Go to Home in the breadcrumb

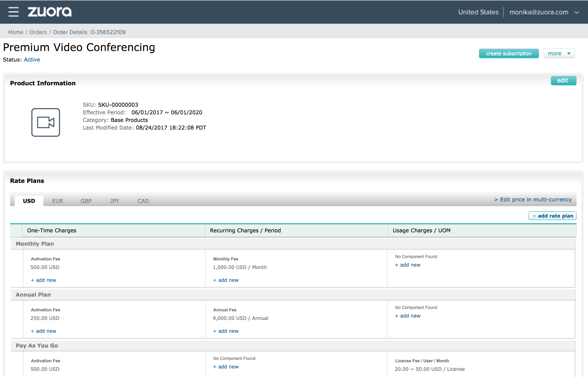[x=16, y=32]
